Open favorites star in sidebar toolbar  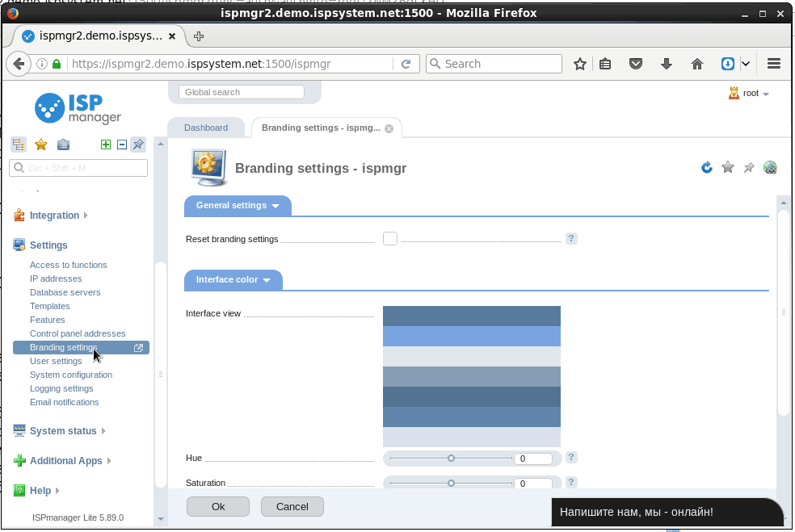[x=41, y=145]
